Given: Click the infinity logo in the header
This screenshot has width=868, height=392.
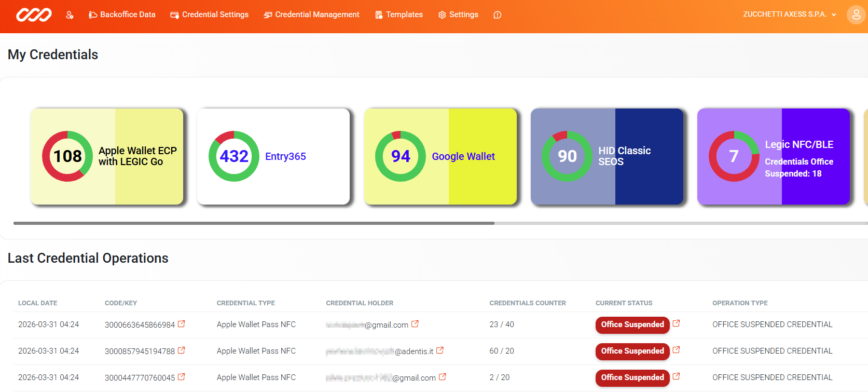Looking at the screenshot, I should click(x=34, y=15).
